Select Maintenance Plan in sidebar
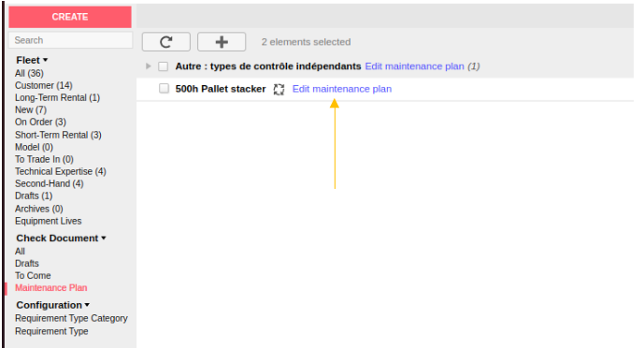The height and width of the screenshot is (348, 644). pos(50,287)
